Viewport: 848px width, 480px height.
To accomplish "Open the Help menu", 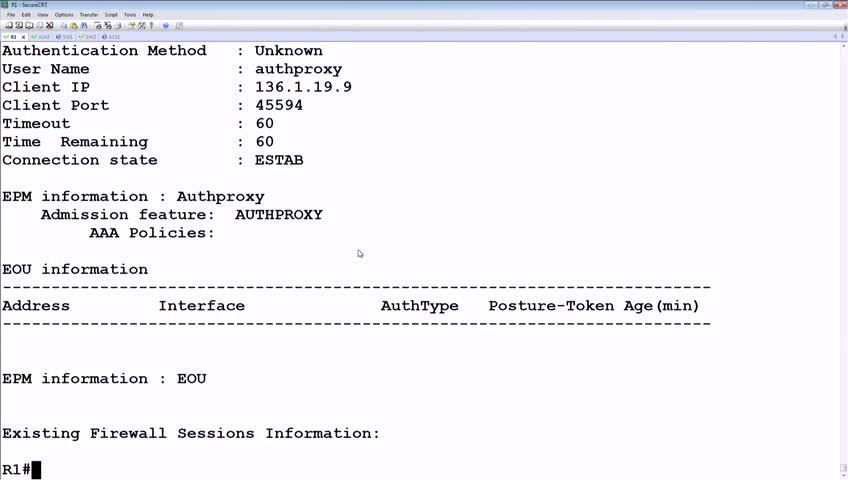I will click(148, 15).
